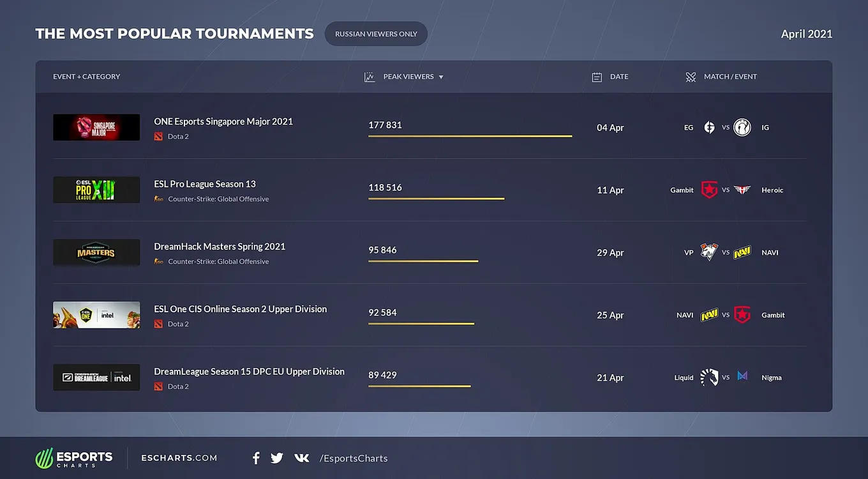868x479 pixels.
Task: Click the Dota 2 icon under DreamLeague Season 15
Action: click(x=158, y=387)
